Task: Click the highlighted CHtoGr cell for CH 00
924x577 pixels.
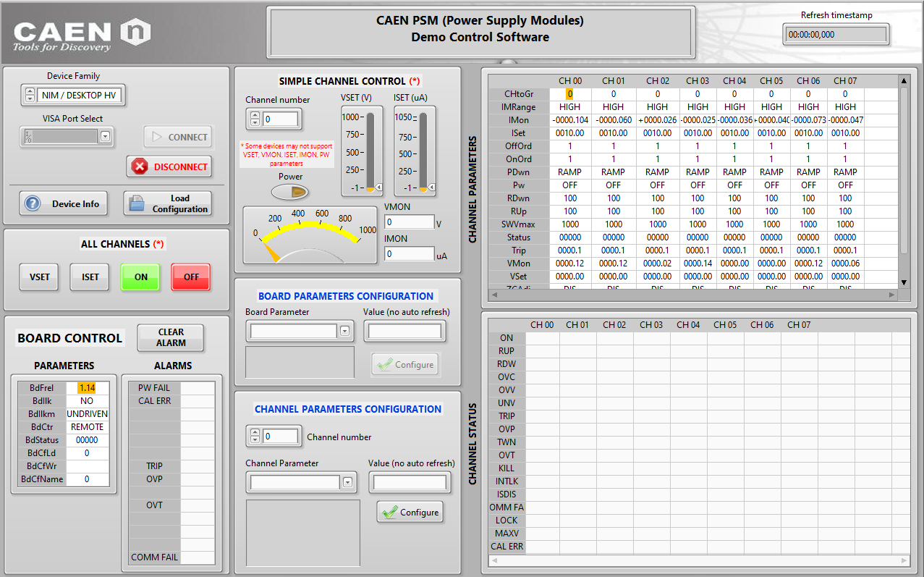Action: pyautogui.click(x=569, y=93)
